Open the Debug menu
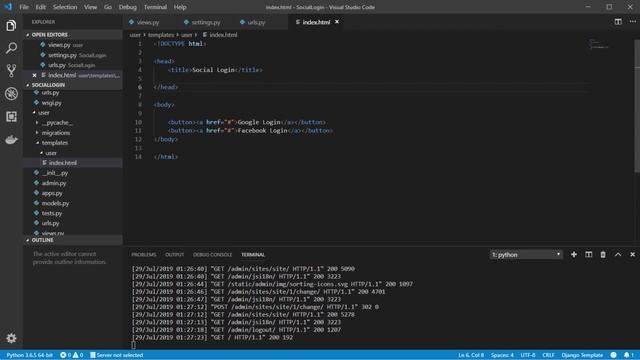The width and height of the screenshot is (640, 360). [128, 7]
